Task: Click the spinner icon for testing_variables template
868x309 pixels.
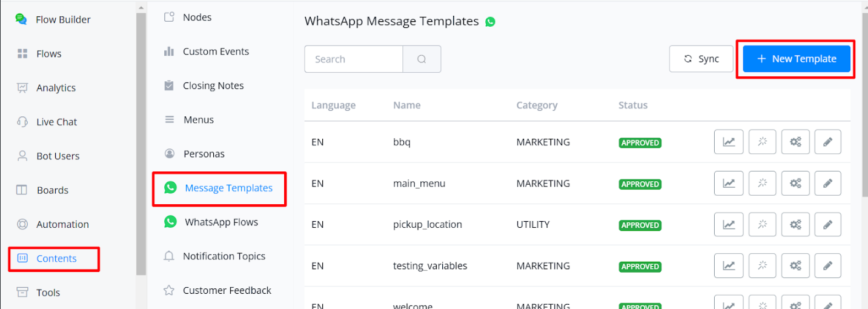Action: 762,266
